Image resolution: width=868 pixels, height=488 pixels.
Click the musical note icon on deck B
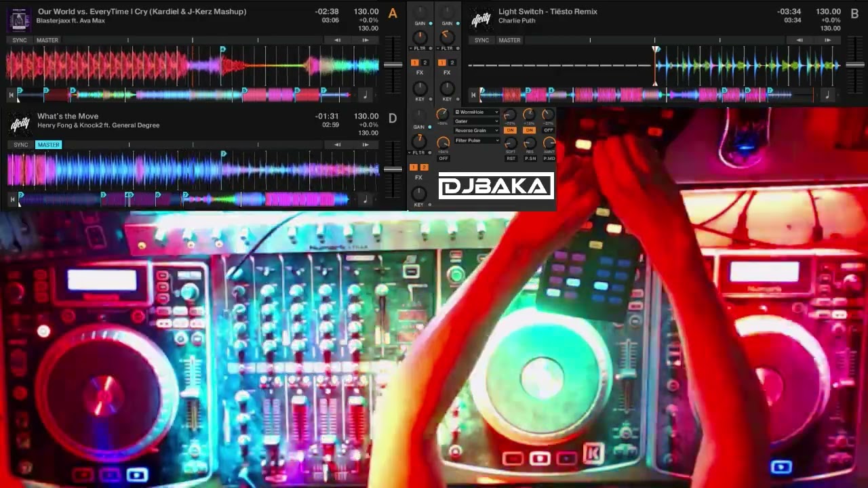point(827,95)
